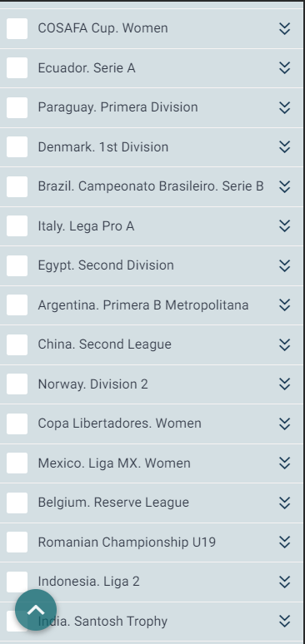Open the Indonesia. Liga 2 league label
Screen dimensions: 305x644
tap(88, 582)
